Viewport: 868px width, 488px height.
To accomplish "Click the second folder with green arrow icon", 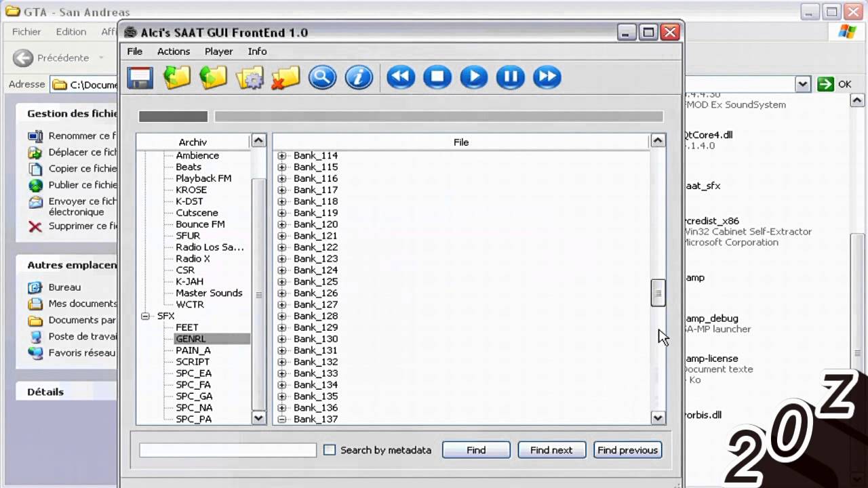I will [213, 77].
